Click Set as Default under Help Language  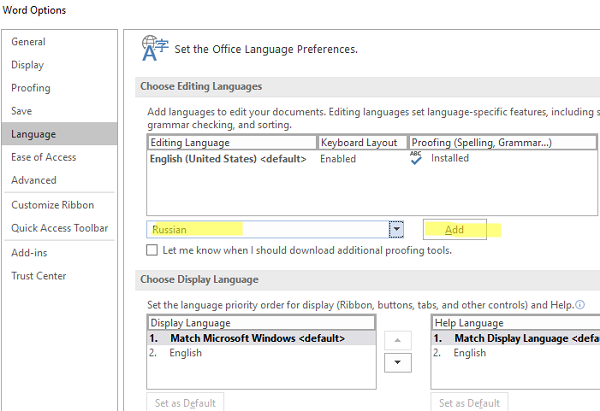tap(470, 402)
